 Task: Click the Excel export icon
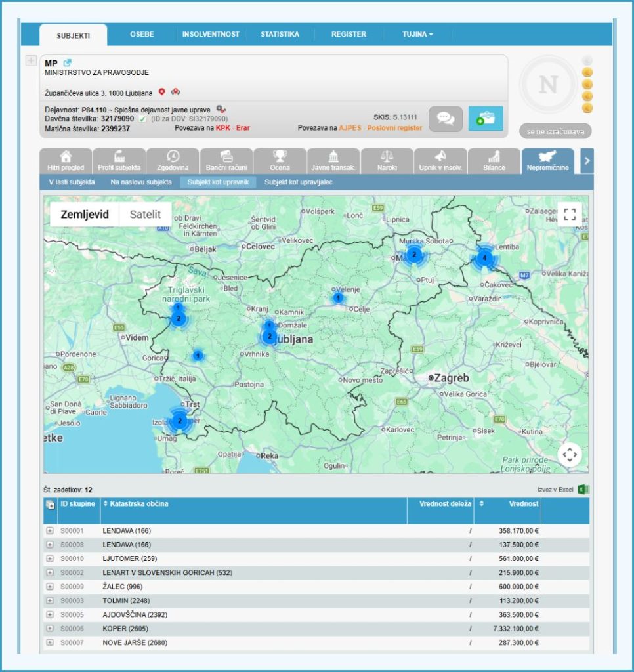pos(583,490)
